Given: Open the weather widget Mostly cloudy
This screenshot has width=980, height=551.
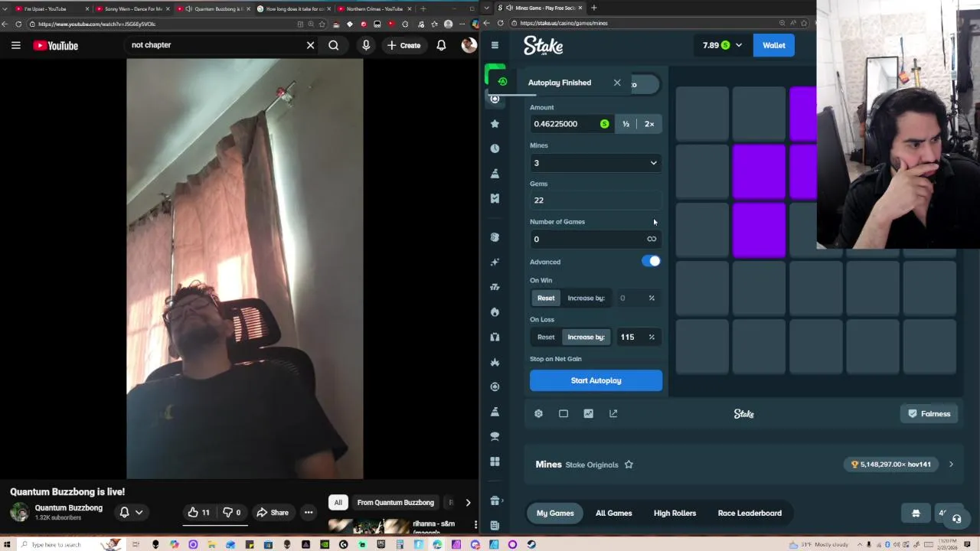Looking at the screenshot, I should (818, 544).
